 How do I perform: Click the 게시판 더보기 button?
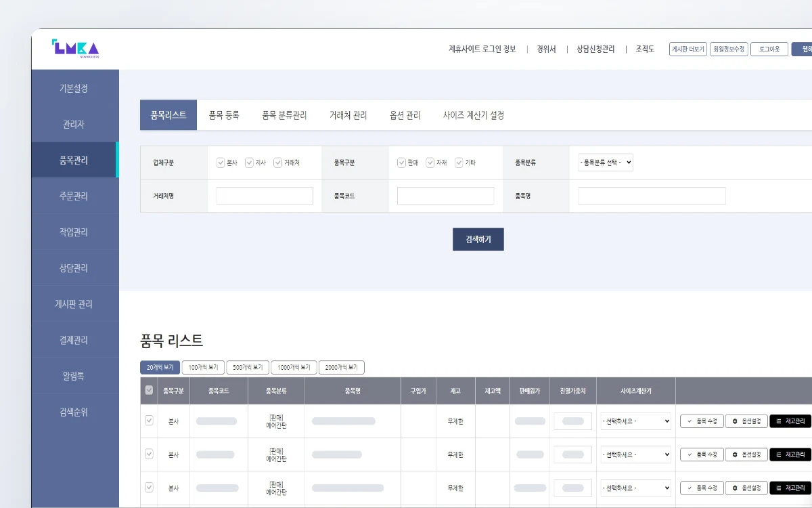[x=688, y=49]
